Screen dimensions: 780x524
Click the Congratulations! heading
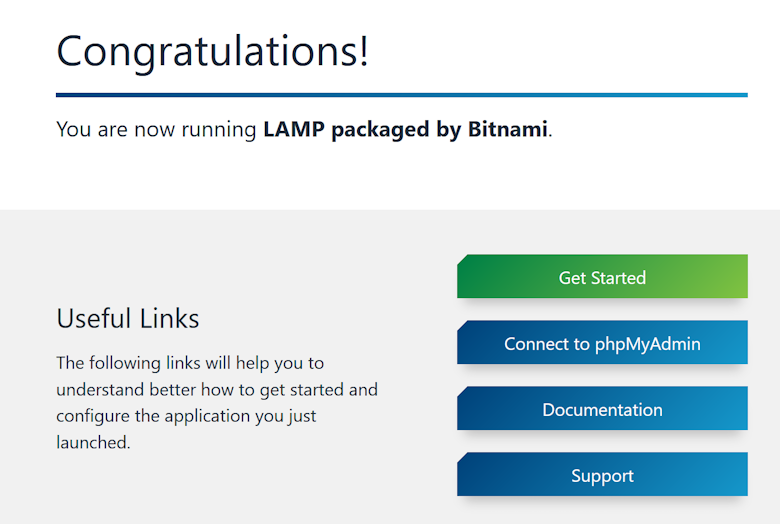tap(212, 50)
